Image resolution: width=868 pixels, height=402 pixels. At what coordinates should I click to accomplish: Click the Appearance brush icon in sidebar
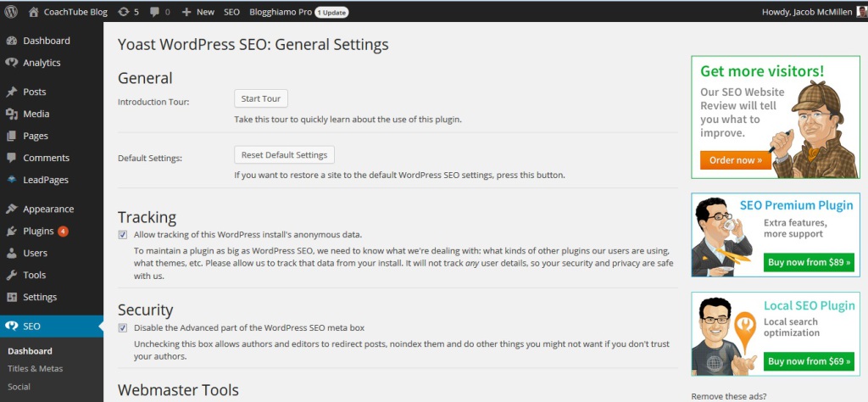pos(11,209)
